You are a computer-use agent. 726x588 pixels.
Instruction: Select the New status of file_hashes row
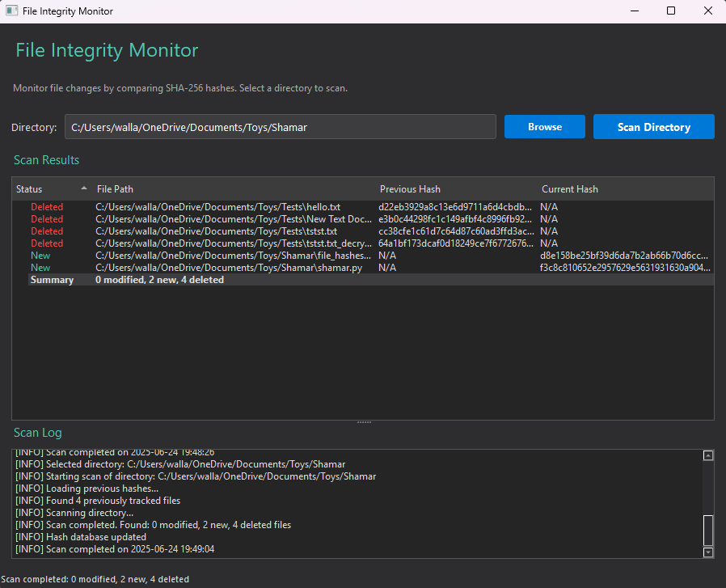coord(40,256)
